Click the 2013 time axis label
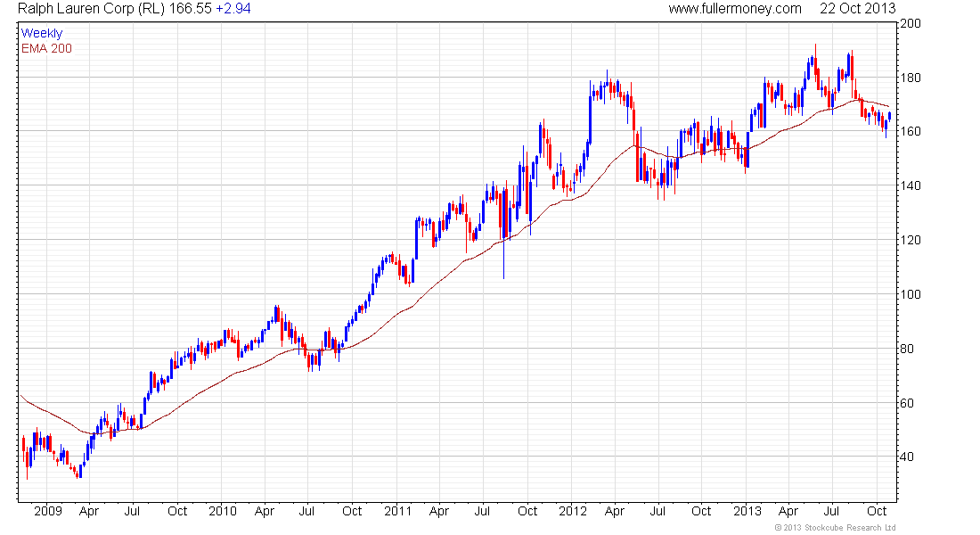This screenshot has width=980, height=535. (747, 511)
